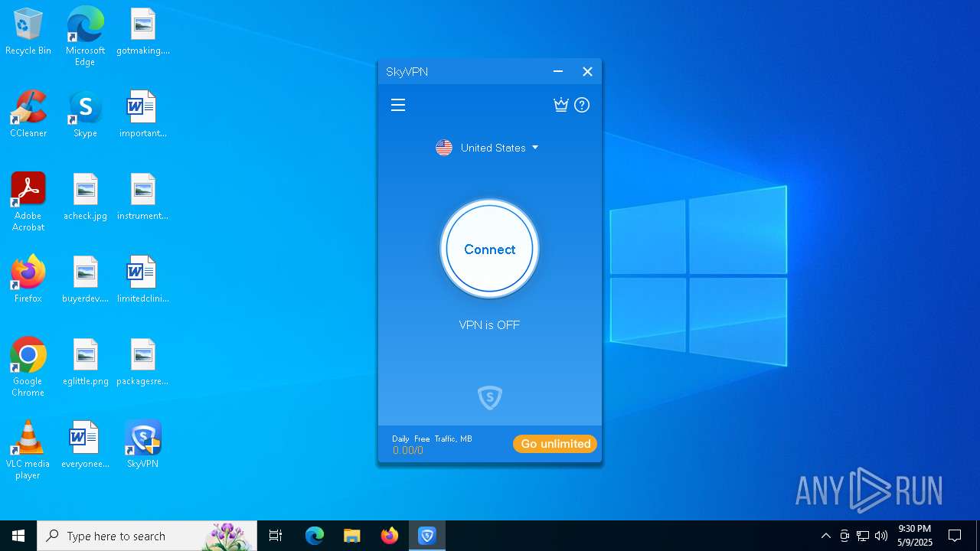The height and width of the screenshot is (551, 980).
Task: Click the taskbar search box
Action: pos(147,536)
